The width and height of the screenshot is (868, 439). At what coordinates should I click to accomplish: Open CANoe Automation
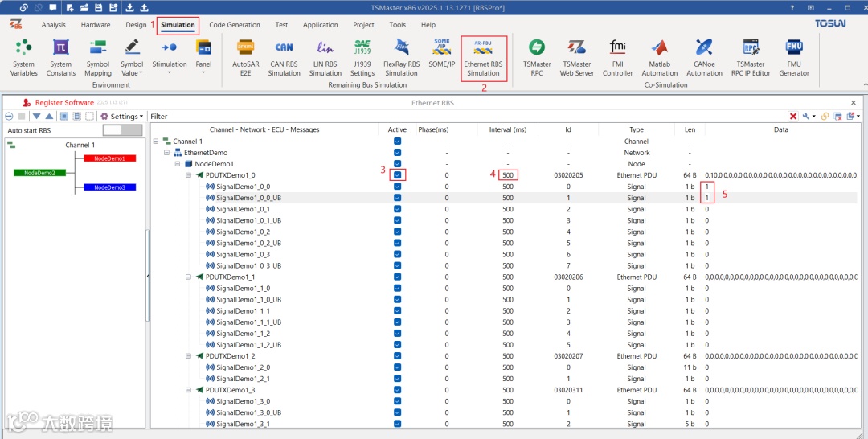(704, 58)
